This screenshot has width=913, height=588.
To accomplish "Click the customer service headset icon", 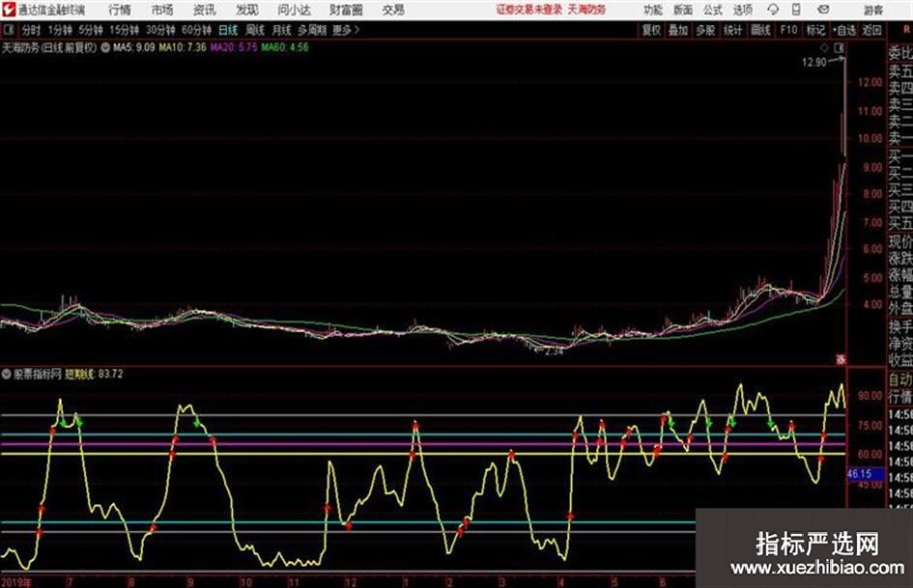I will (x=773, y=10).
